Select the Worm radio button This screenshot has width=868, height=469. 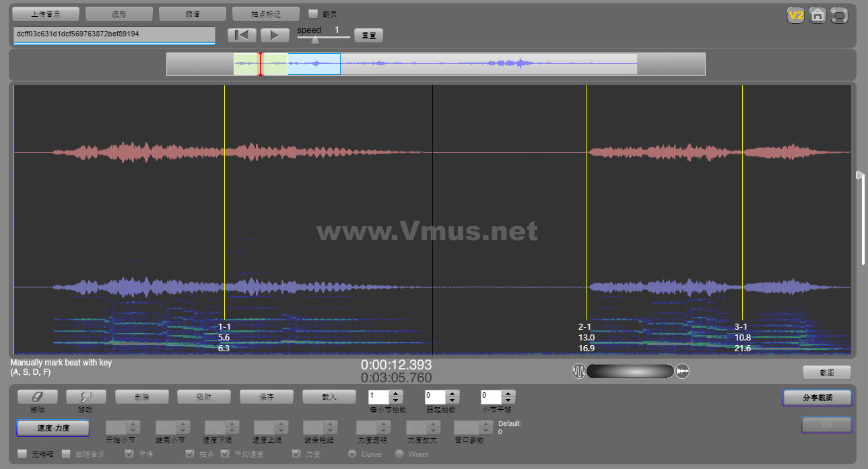pos(399,454)
